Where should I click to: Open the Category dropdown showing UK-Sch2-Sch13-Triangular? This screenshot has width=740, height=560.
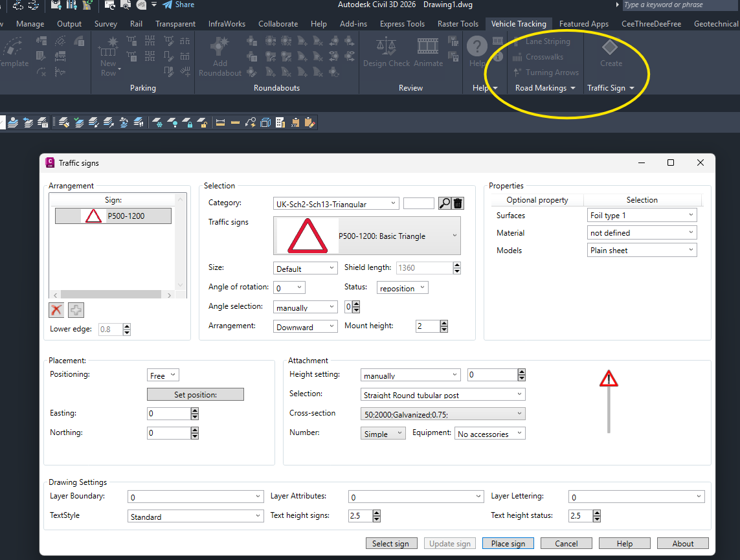(x=394, y=203)
